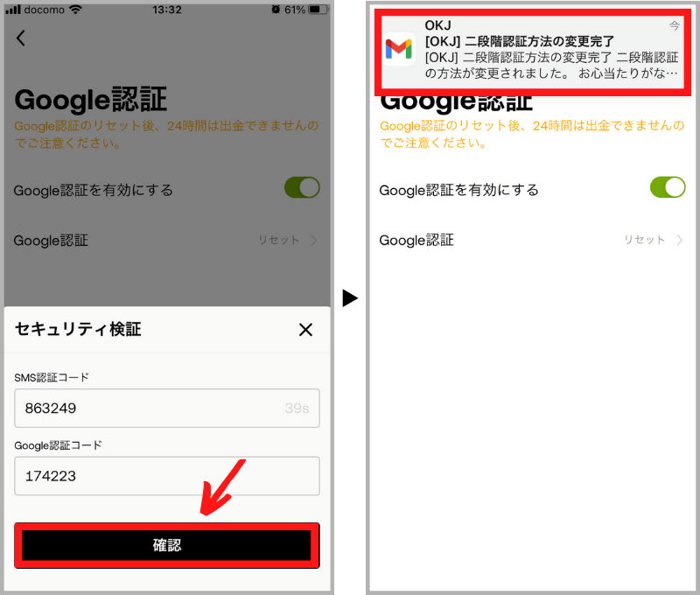
Task: Tap the 39s resend countdown in the SMS field
Action: 297,408
